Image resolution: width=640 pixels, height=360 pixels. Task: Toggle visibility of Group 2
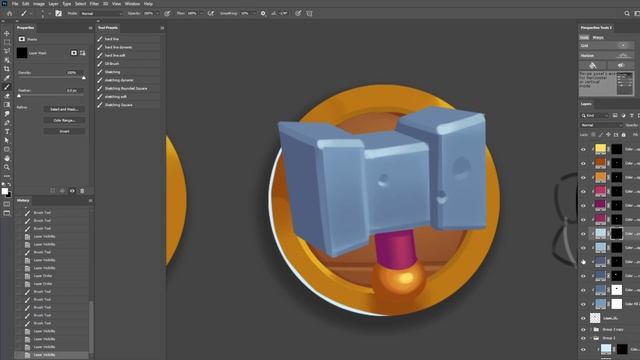583,338
